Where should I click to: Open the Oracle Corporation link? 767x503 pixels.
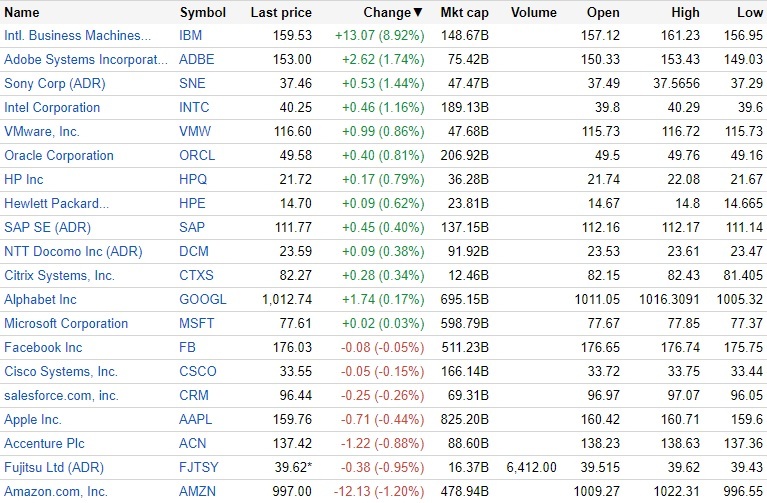(59, 155)
